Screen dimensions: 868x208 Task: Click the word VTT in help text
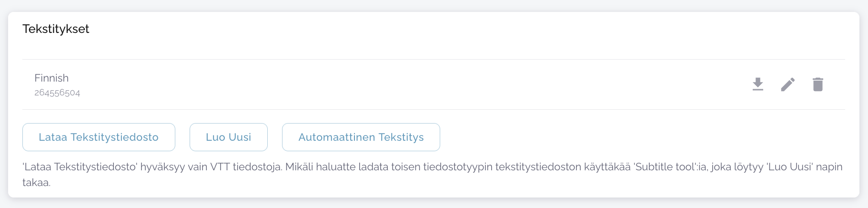coord(220,167)
